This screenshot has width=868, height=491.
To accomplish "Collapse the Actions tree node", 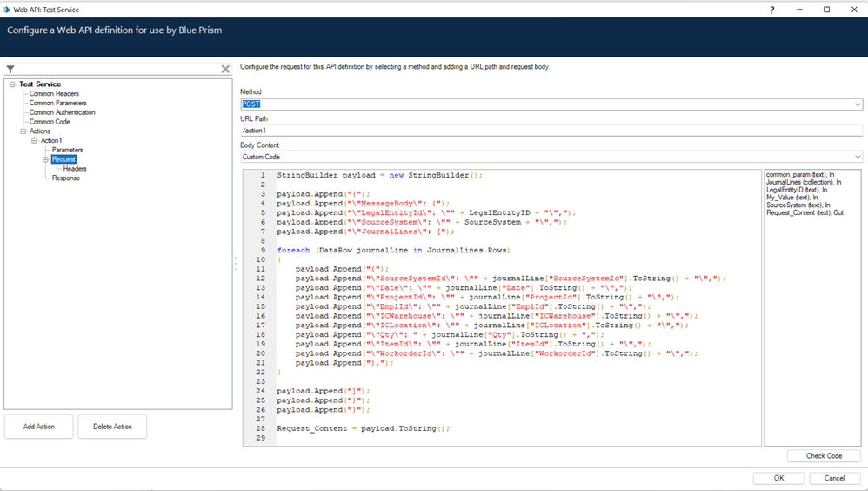I will click(24, 131).
